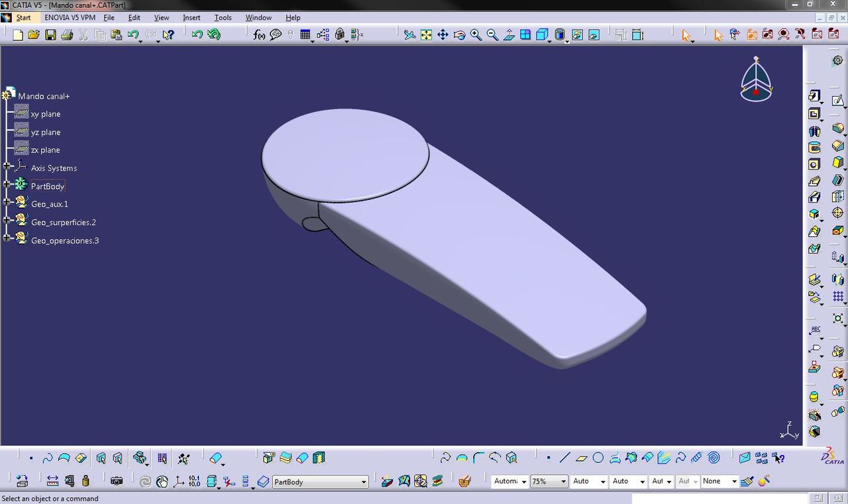Click the Save floppy disk icon
848x504 pixels.
tap(50, 34)
